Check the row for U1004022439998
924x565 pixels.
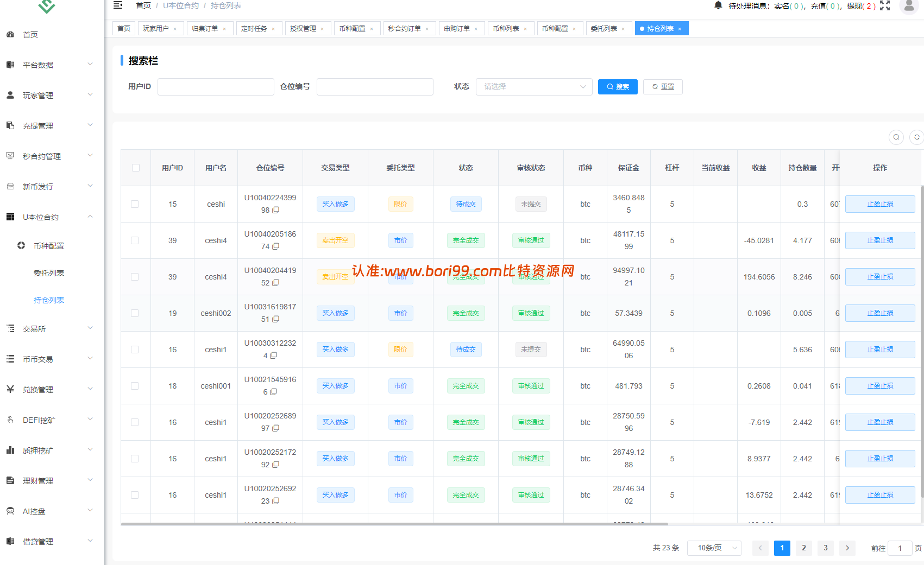coord(135,204)
